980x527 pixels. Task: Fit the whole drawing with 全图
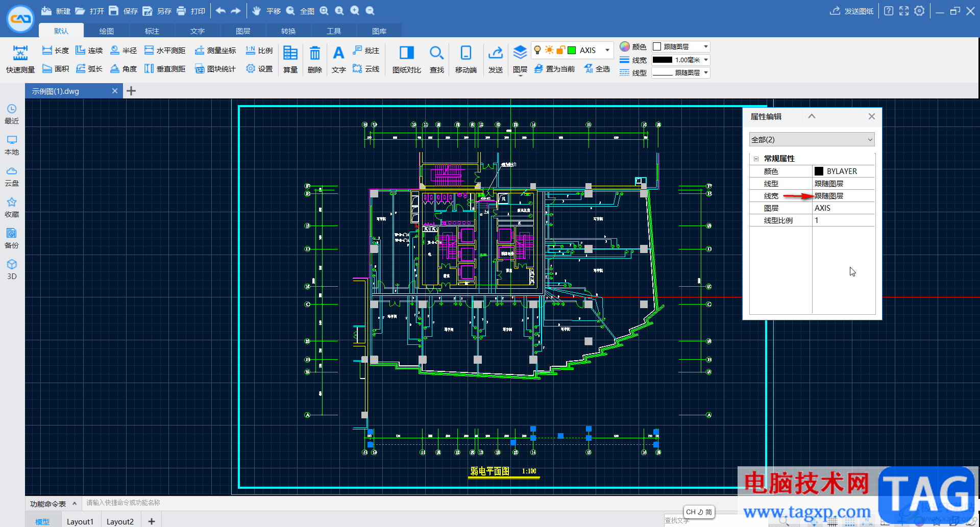pos(300,11)
